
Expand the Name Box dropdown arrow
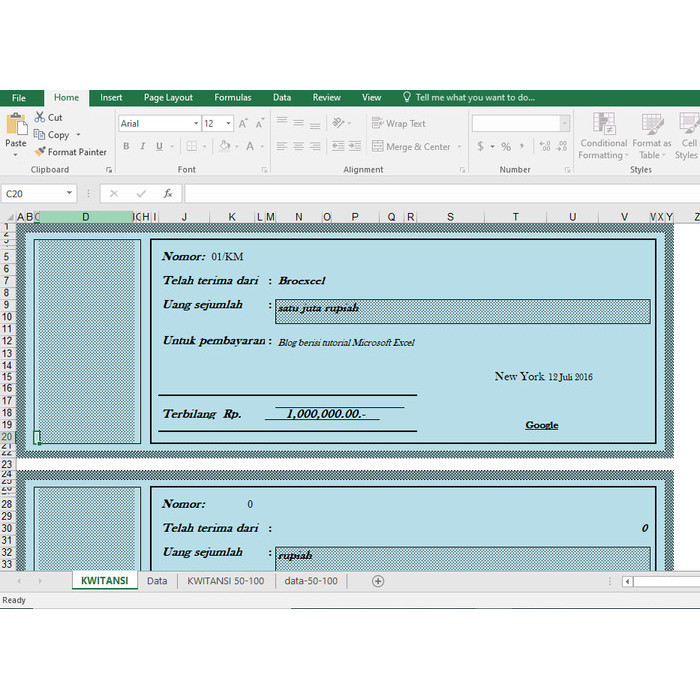[x=69, y=193]
